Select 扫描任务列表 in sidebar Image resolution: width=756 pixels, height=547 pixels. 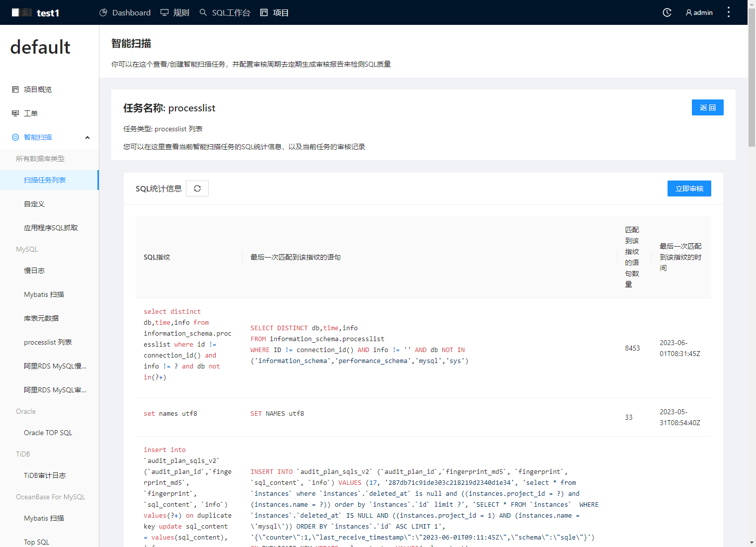[x=49, y=180]
